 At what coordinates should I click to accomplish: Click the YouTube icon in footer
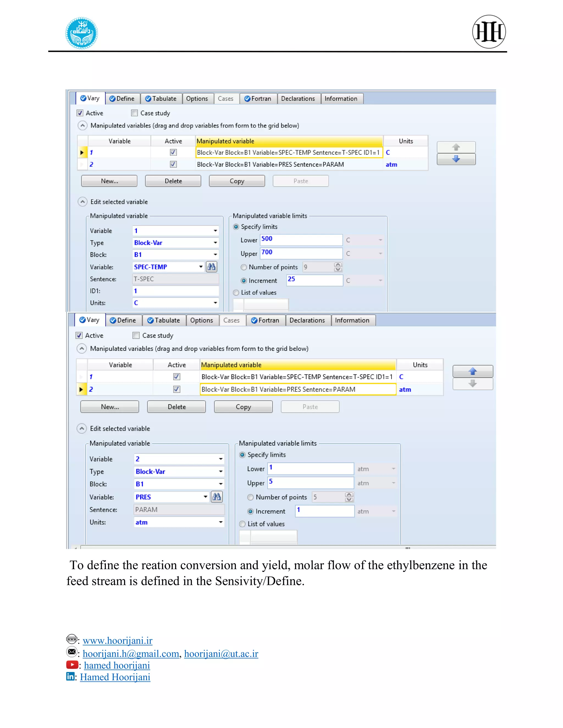(x=72, y=665)
